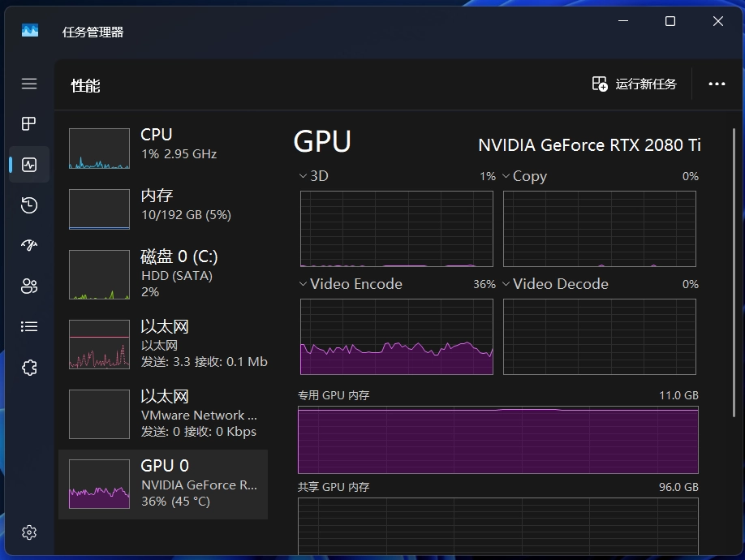Click the 36% (45 °C) GPU text
This screenshot has width=745, height=560.
coord(176,502)
